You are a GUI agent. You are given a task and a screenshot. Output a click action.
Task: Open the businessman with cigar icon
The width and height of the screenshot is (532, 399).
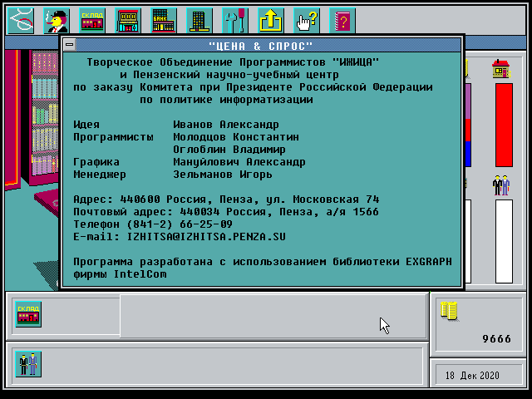tap(57, 21)
